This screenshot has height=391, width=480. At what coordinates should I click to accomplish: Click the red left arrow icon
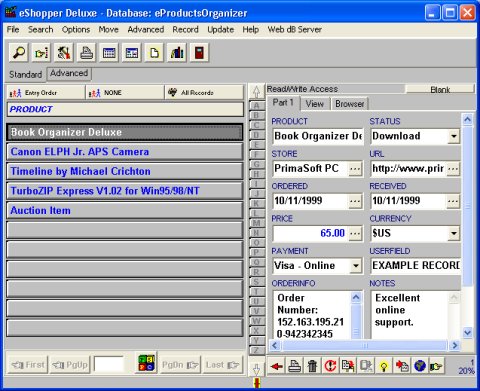[x=276, y=366]
